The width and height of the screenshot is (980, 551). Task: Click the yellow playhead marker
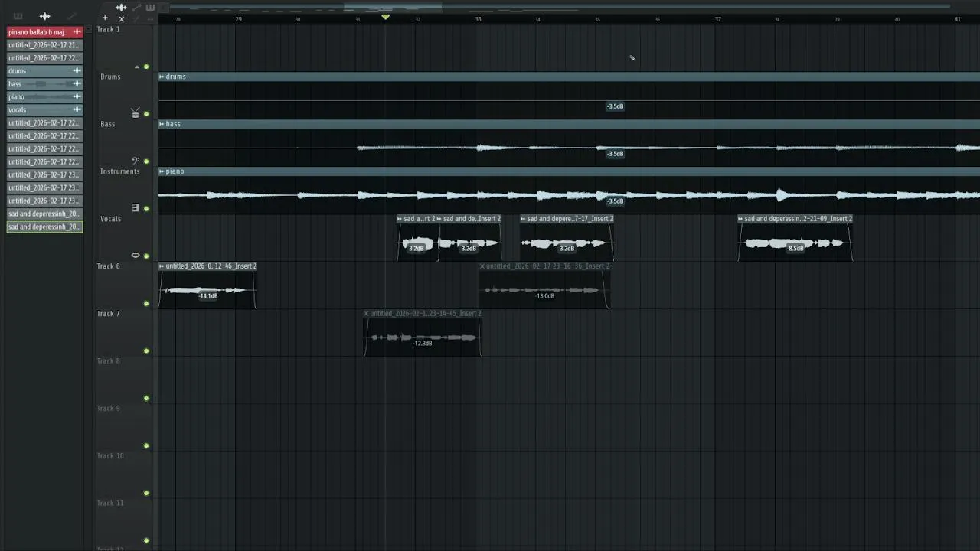point(385,17)
